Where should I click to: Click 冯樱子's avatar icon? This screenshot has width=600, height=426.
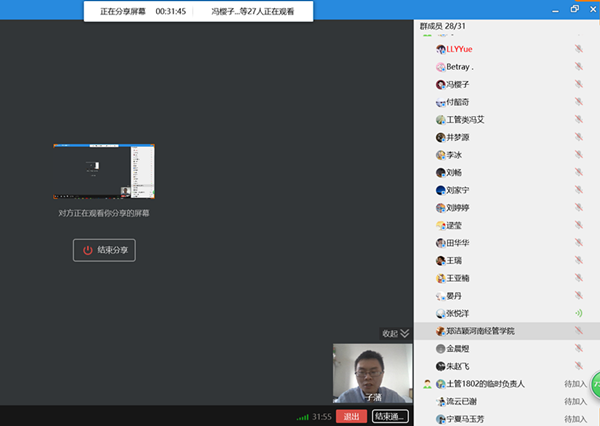click(440, 85)
